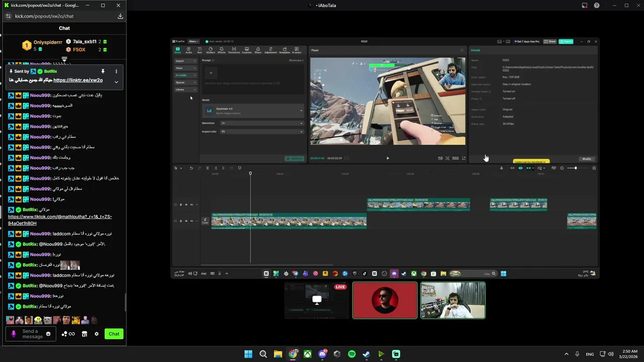Toggle auto snapping in CapCut timeline
This screenshot has width=644, height=362.
[521, 168]
